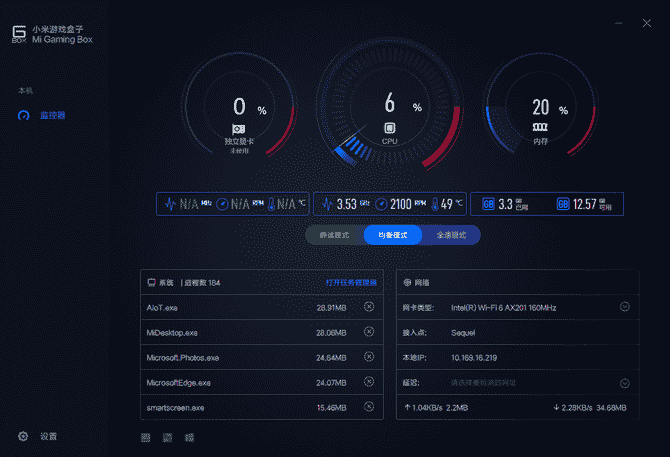Click the GPU frequency waveform icon (N/A MHz)
Screen dimensions: 670x457
(x=170, y=204)
